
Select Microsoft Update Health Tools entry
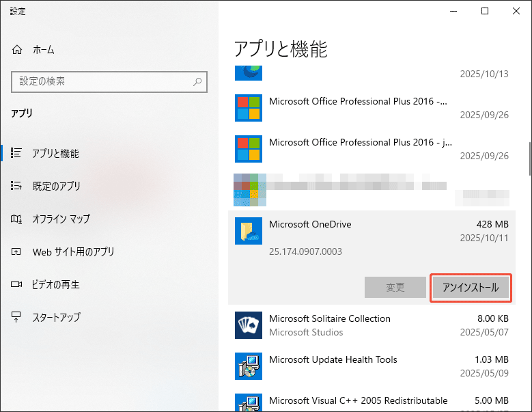pyautogui.click(x=372, y=366)
